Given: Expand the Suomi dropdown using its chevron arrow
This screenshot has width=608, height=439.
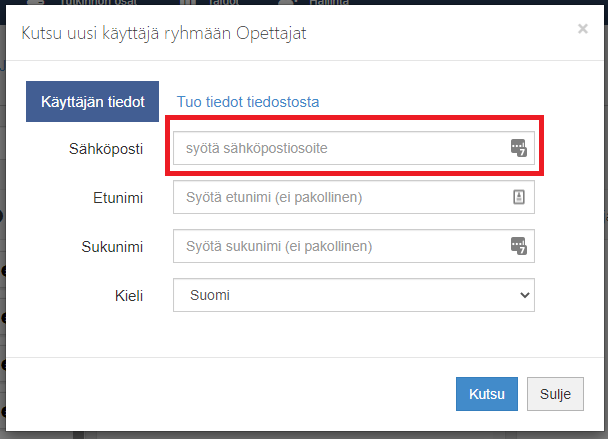Looking at the screenshot, I should 524,295.
